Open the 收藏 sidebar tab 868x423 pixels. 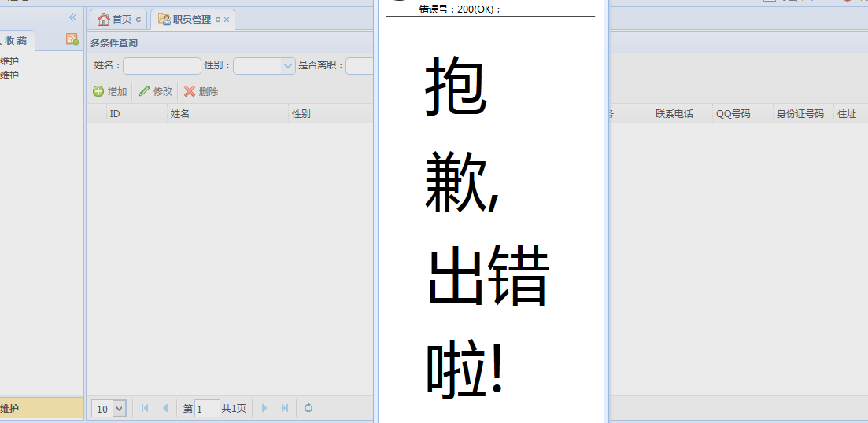coord(16,40)
